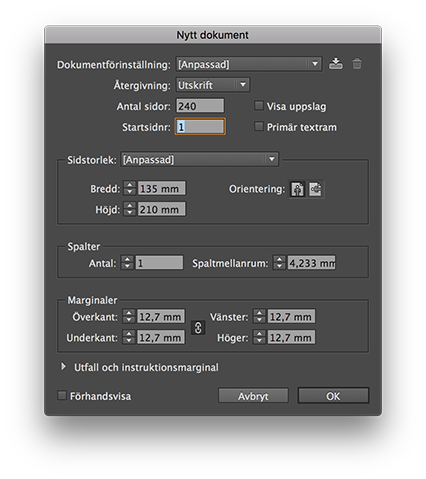The height and width of the screenshot is (479, 426).
Task: Select portrait orientation icon
Action: [x=297, y=189]
